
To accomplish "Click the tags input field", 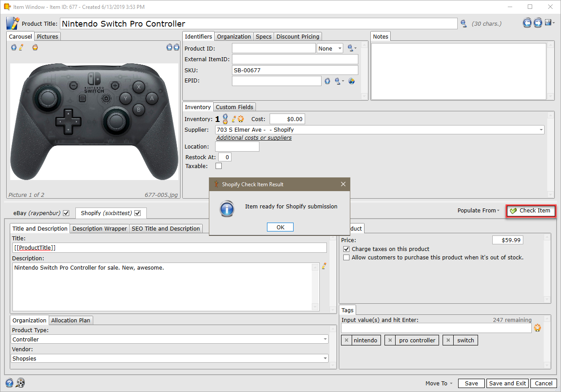I will click(x=436, y=328).
